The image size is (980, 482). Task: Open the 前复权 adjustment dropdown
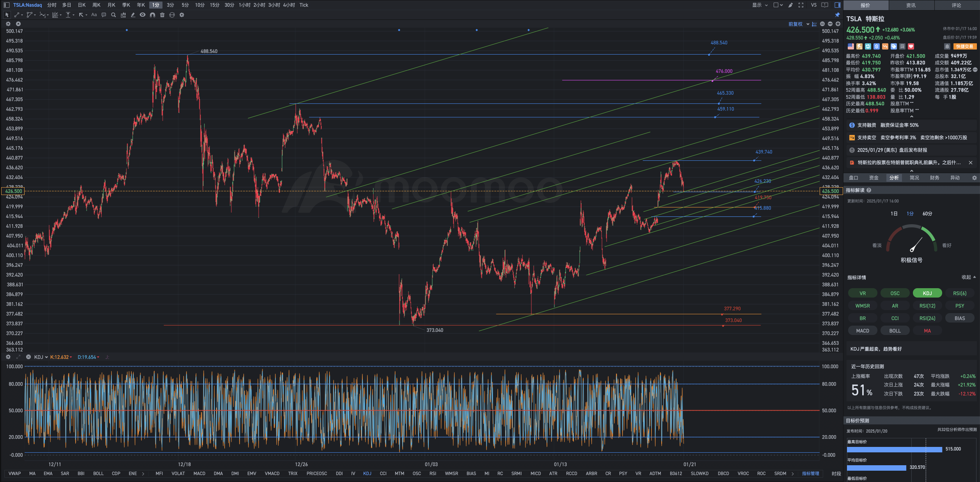tap(799, 24)
